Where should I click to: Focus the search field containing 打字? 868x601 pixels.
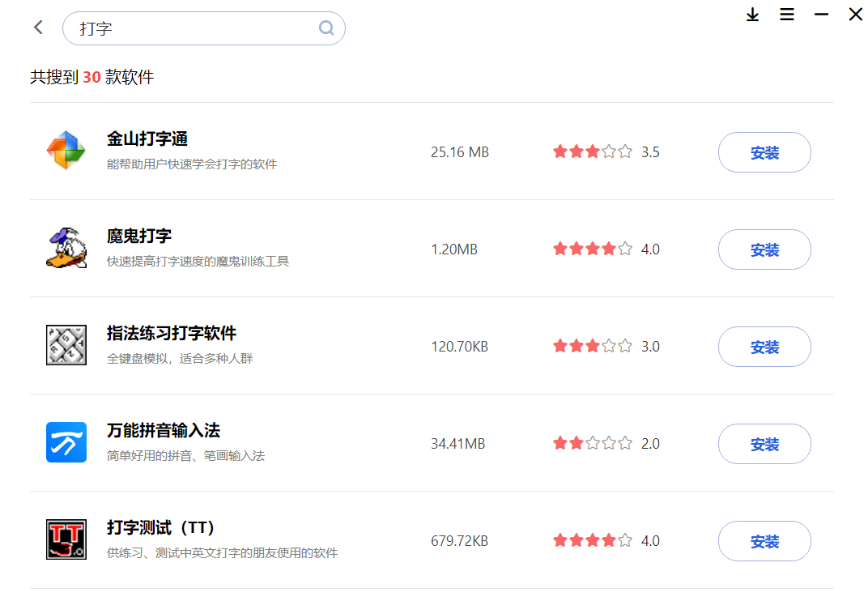coord(204,28)
